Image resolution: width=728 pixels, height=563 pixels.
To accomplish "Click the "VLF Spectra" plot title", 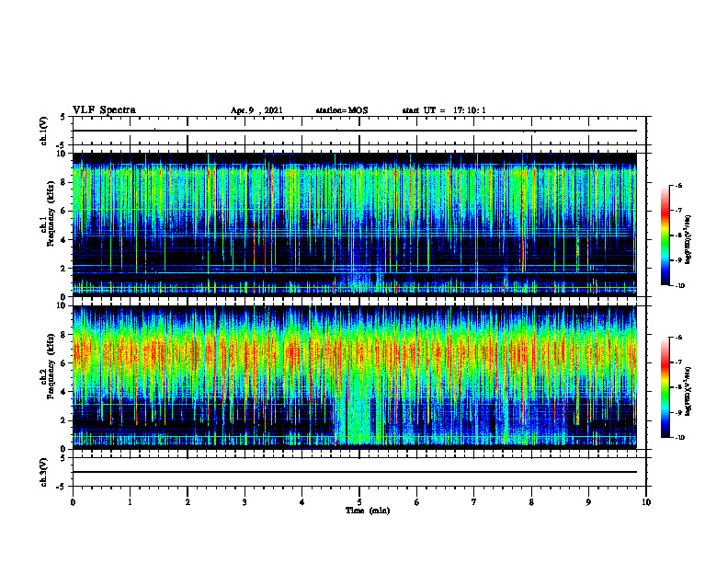I will (x=104, y=110).
